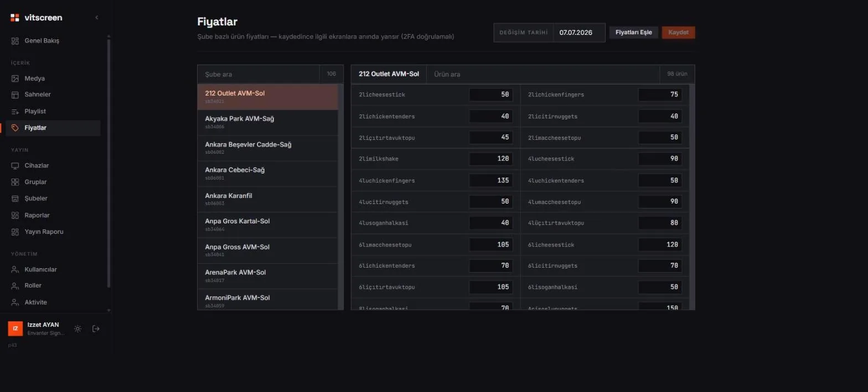868x392 pixels.
Task: Edit the 2lichickentenders price field
Action: (x=491, y=116)
